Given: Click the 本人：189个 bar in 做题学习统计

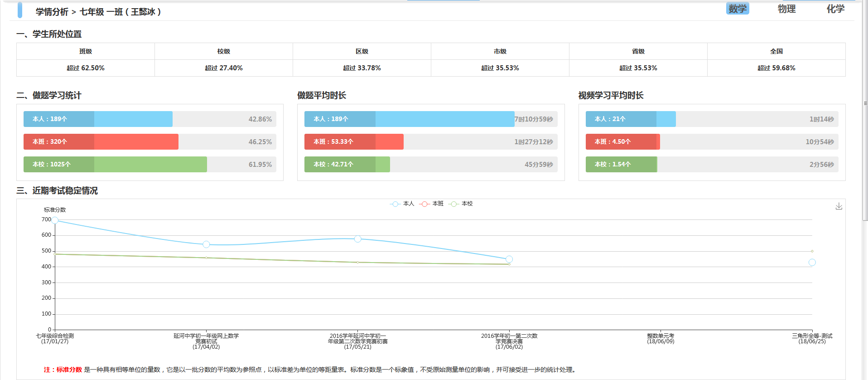Looking at the screenshot, I should click(98, 119).
